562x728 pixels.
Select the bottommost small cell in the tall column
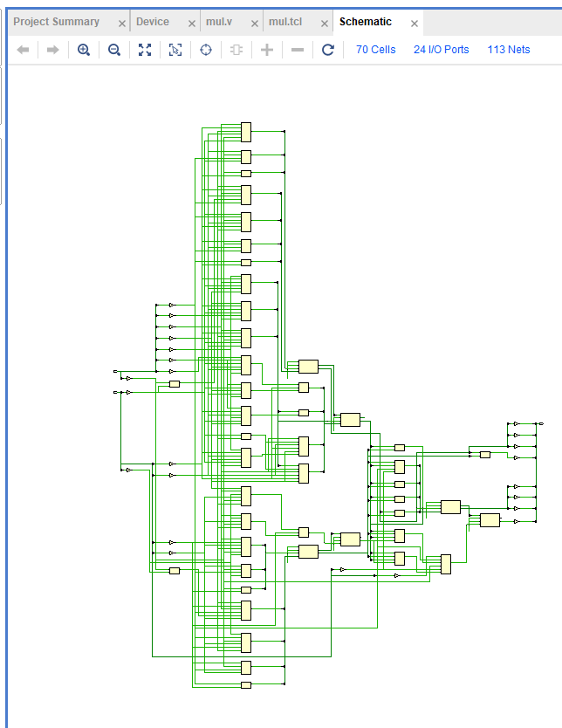(x=246, y=685)
